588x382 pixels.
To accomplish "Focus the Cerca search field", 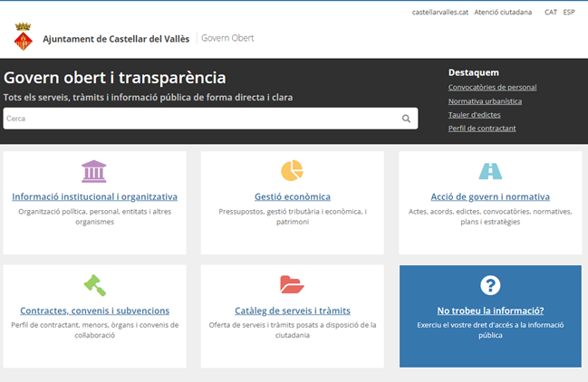I will pyautogui.click(x=201, y=119).
